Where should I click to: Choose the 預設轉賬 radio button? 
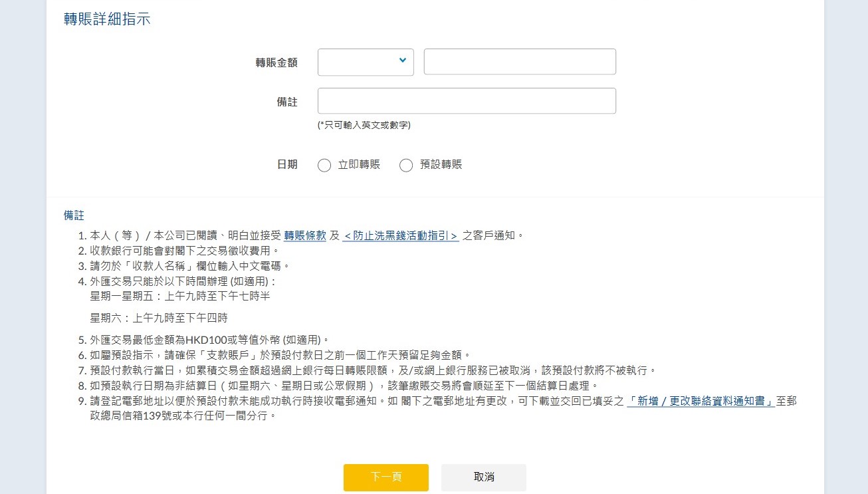[x=406, y=166]
